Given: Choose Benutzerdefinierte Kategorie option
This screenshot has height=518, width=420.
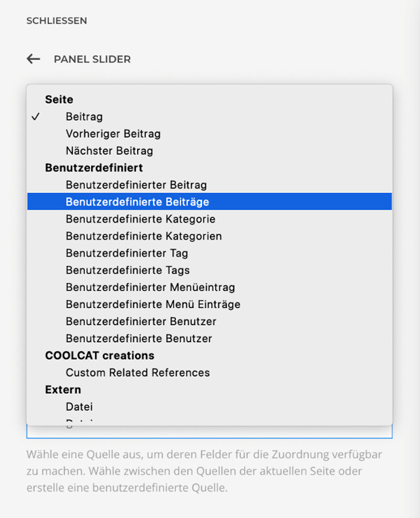Looking at the screenshot, I should [140, 219].
